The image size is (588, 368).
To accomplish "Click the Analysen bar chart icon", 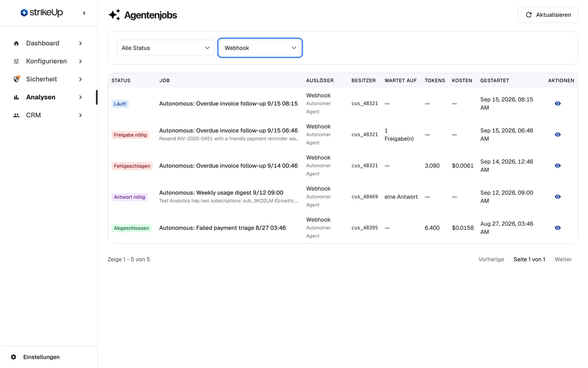I will (x=16, y=97).
